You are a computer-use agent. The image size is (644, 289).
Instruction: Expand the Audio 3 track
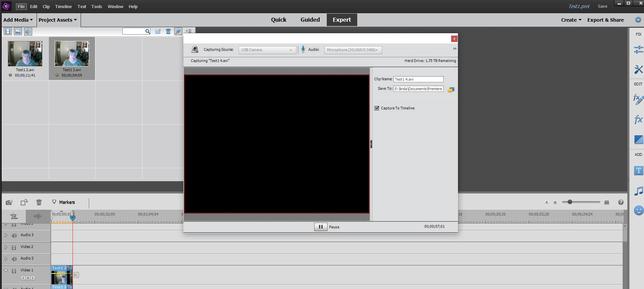(x=6, y=235)
